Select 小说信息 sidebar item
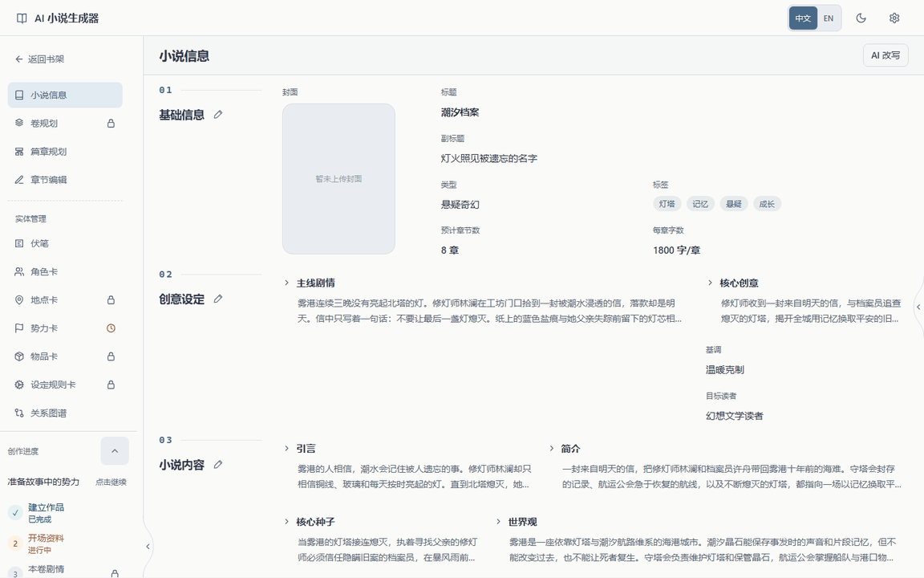This screenshot has width=924, height=578. click(x=65, y=95)
